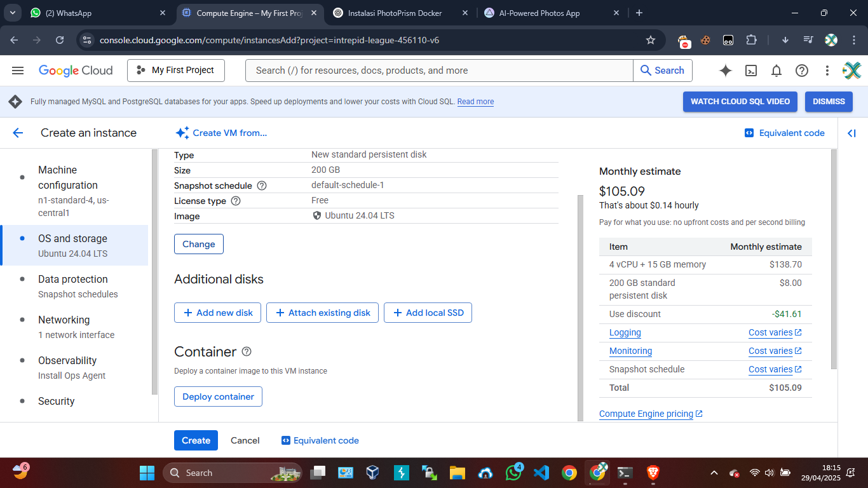Image resolution: width=868 pixels, height=488 pixels.
Task: Click the blue Create button
Action: [x=196, y=440]
